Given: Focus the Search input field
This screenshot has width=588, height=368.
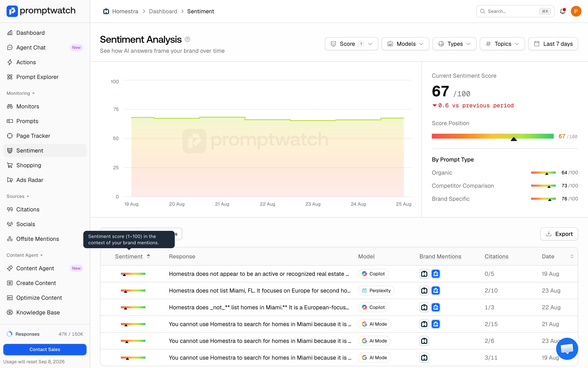Looking at the screenshot, I should (x=515, y=11).
